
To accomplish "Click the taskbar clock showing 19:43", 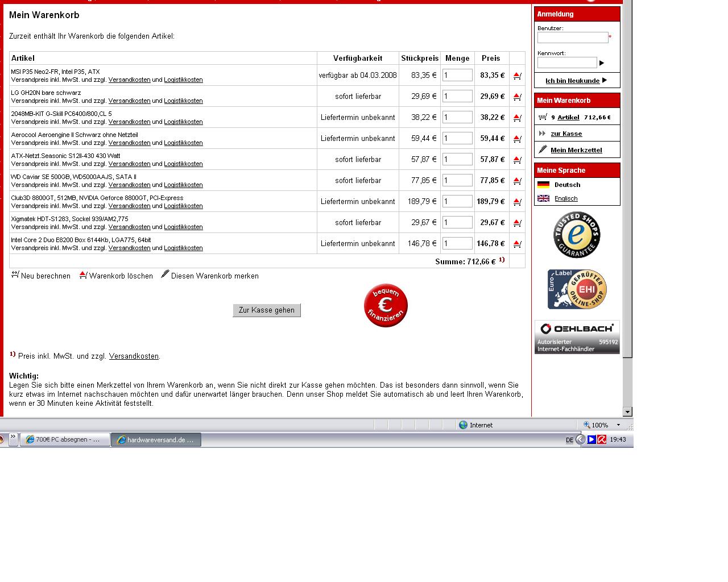I will pos(618,439).
